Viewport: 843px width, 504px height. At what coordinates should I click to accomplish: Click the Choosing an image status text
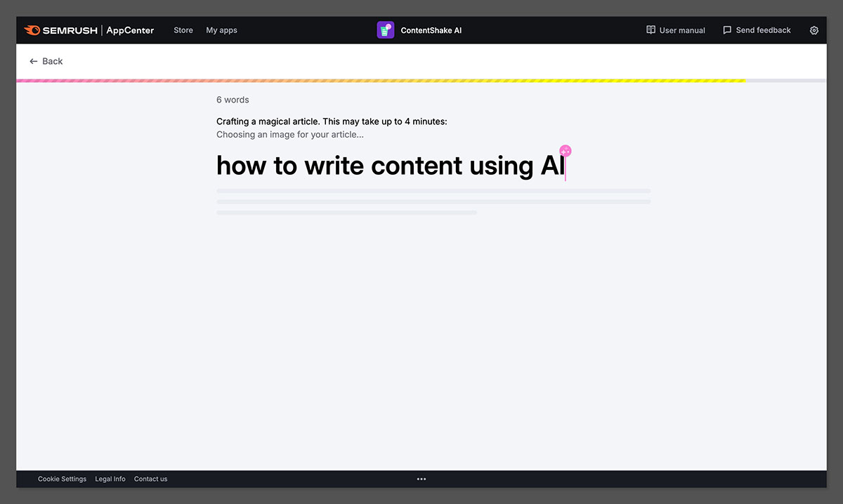coord(289,134)
